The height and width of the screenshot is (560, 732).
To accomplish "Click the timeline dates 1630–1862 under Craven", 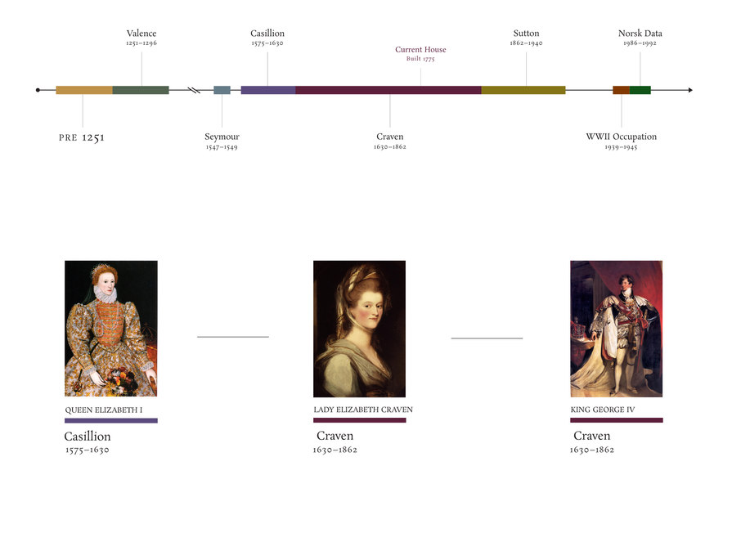I will pyautogui.click(x=390, y=146).
